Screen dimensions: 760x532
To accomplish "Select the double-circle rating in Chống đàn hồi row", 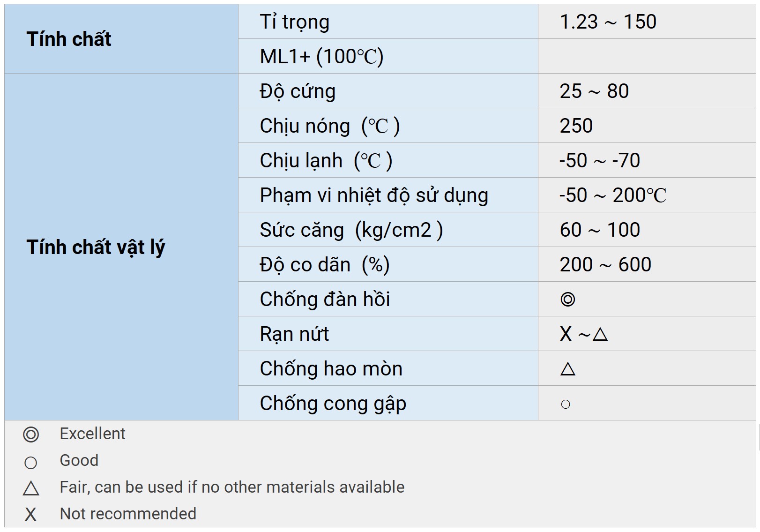I will (x=567, y=299).
